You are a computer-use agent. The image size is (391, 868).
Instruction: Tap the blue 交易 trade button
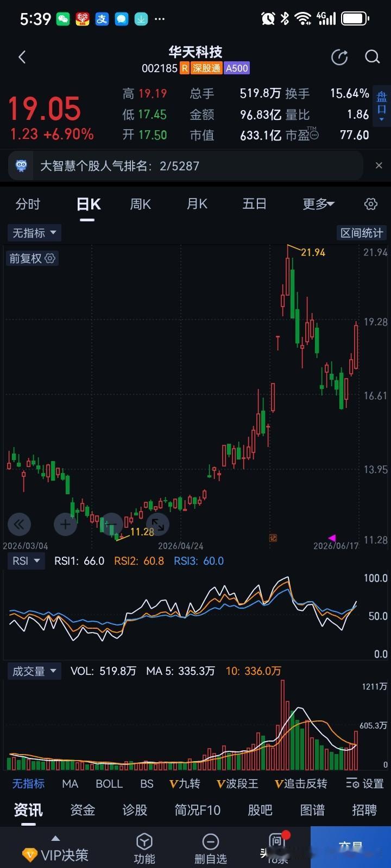(x=351, y=847)
